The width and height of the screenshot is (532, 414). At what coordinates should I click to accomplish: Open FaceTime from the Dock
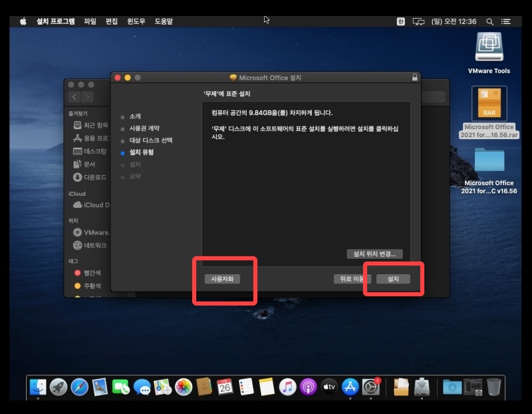[121, 387]
